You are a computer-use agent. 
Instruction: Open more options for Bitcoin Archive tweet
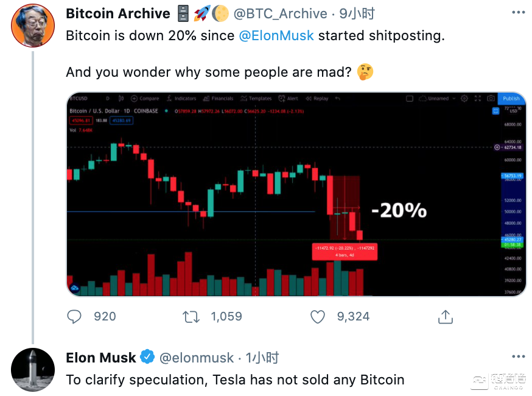tap(519, 13)
